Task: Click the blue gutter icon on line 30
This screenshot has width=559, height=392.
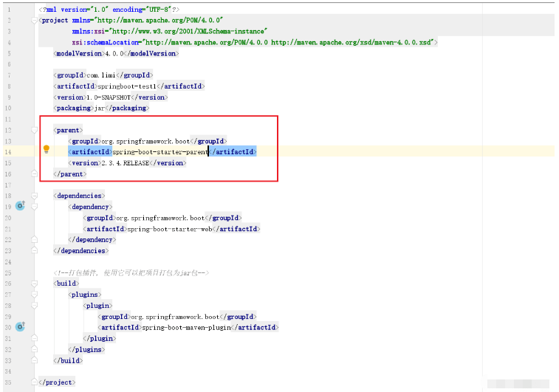Action: click(x=21, y=326)
